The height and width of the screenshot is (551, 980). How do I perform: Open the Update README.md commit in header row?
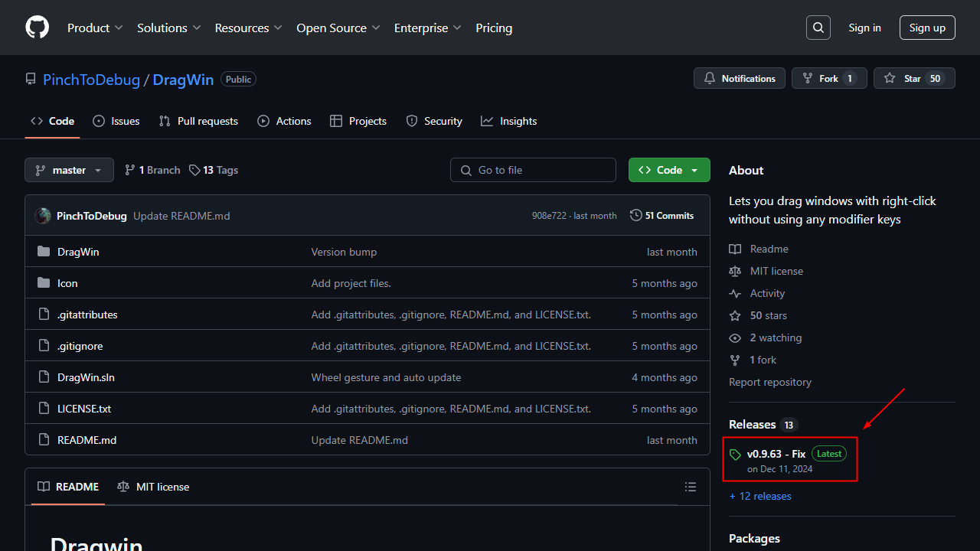coord(181,216)
